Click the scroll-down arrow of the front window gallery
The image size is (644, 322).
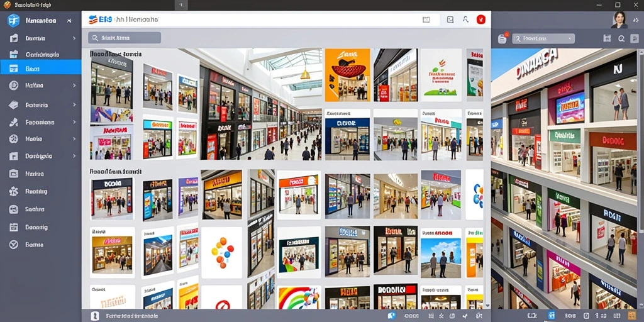pyautogui.click(x=487, y=305)
